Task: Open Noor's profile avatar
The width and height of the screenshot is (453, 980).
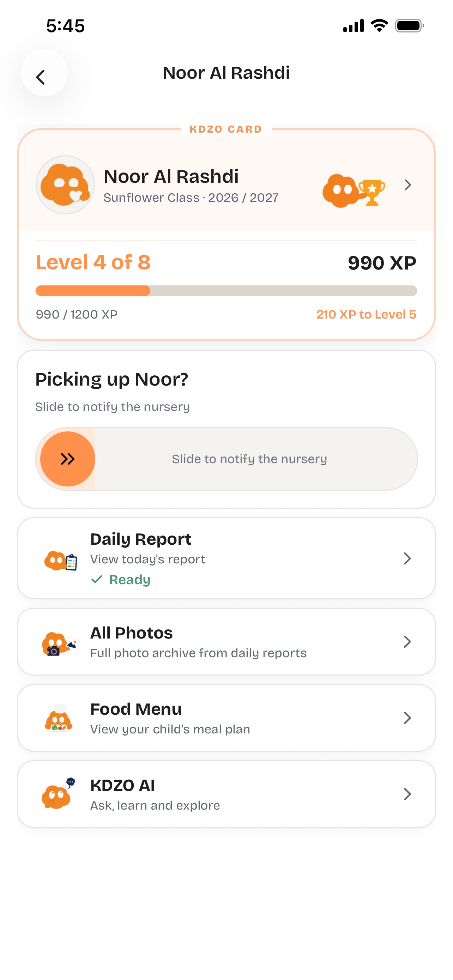Action: (65, 185)
